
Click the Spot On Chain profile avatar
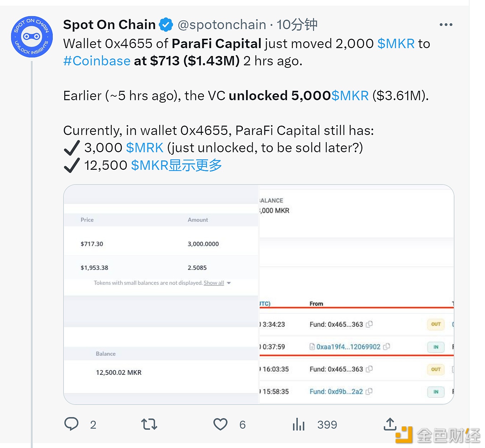pos(32,37)
